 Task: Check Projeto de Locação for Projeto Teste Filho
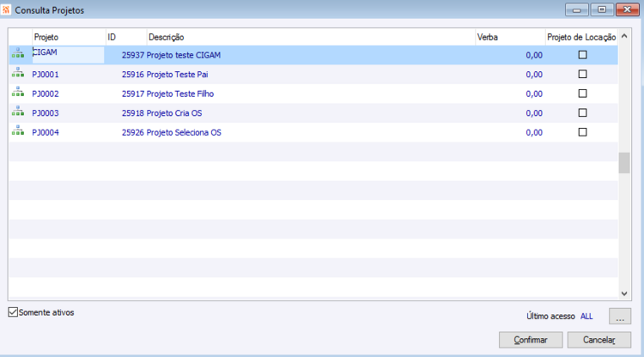pos(582,94)
